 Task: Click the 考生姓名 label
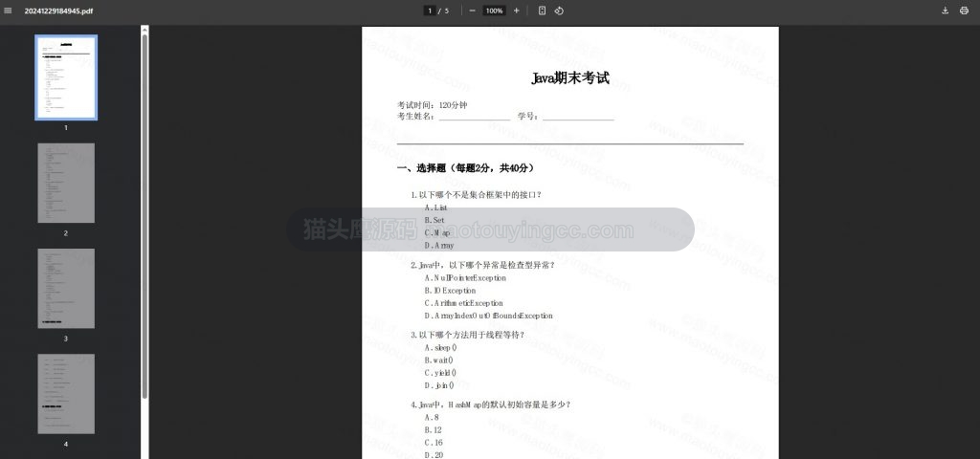415,116
